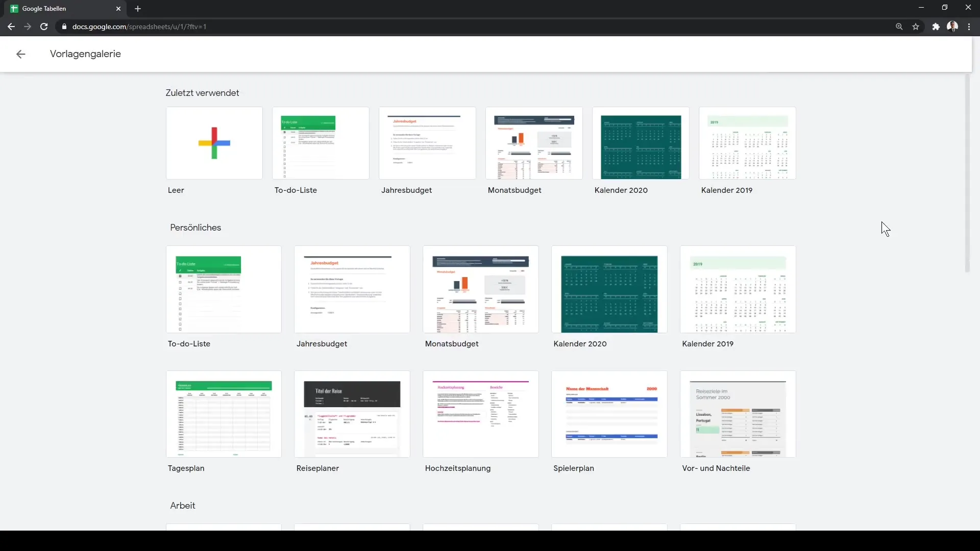The height and width of the screenshot is (551, 980).
Task: Click the browser address bar
Action: click(139, 27)
